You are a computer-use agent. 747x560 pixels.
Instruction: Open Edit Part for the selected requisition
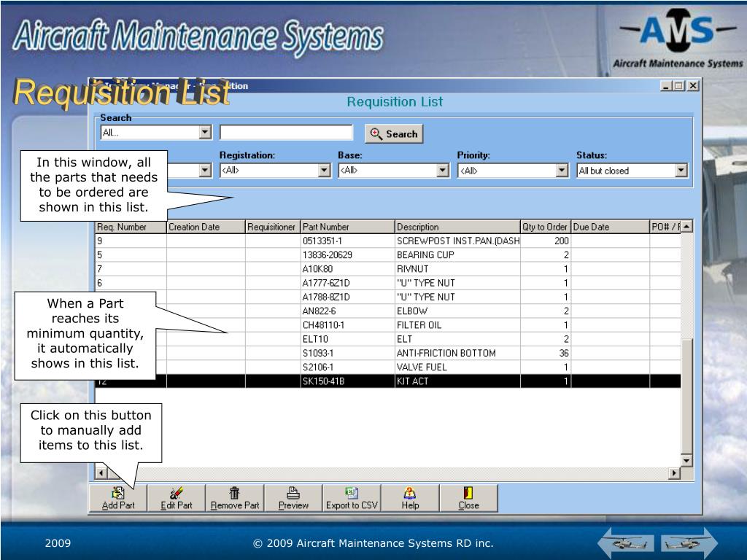click(177, 498)
